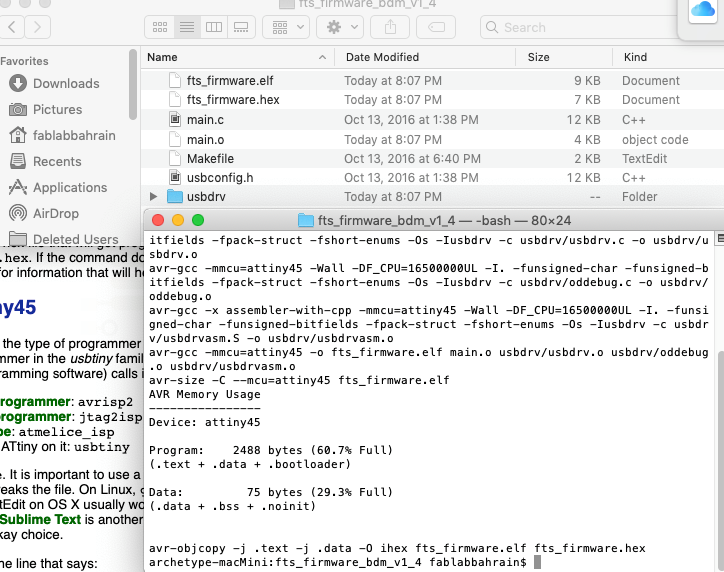
Task: Sort files by Name column
Action: pos(237,57)
